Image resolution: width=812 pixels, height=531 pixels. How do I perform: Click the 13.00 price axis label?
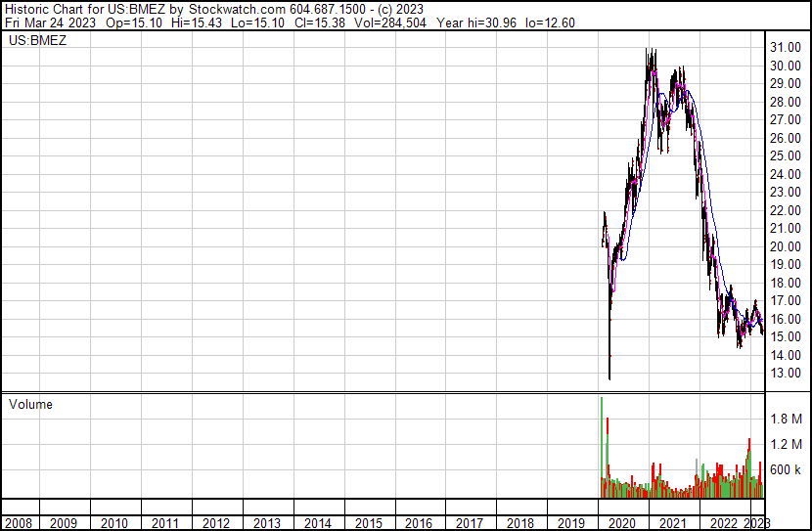785,374
